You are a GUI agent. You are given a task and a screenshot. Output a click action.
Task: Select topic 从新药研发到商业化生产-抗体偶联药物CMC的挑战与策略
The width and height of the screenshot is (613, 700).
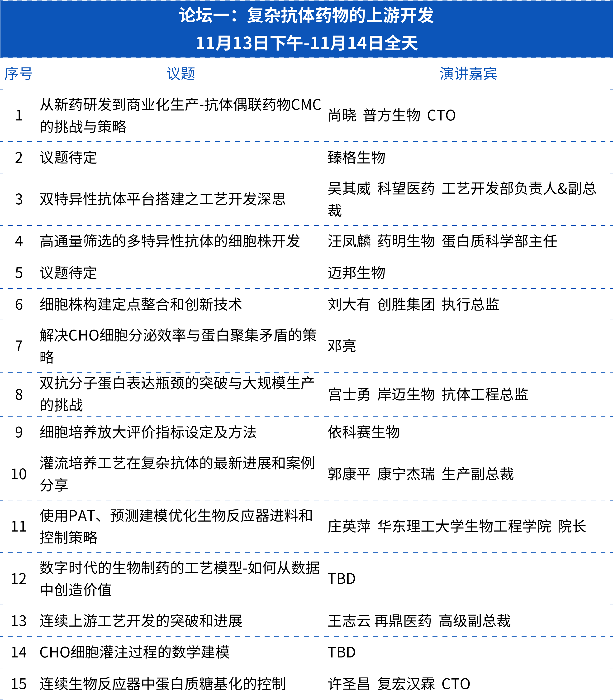(x=180, y=115)
